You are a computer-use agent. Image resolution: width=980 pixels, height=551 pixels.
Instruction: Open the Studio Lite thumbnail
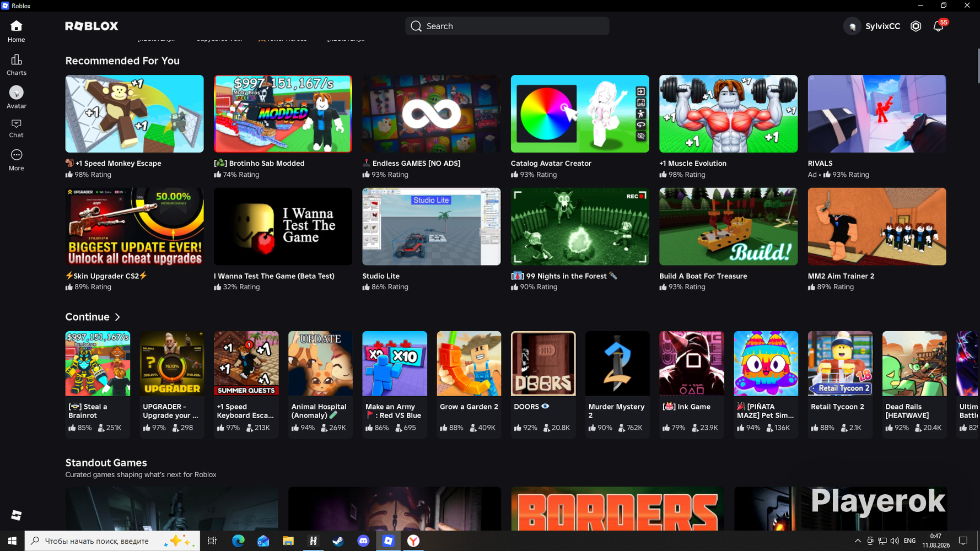click(432, 226)
